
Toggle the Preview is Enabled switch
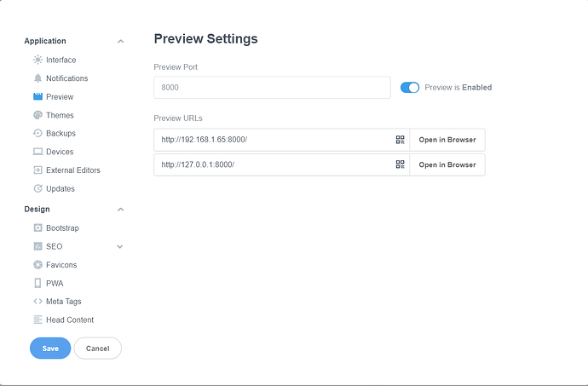tap(410, 88)
